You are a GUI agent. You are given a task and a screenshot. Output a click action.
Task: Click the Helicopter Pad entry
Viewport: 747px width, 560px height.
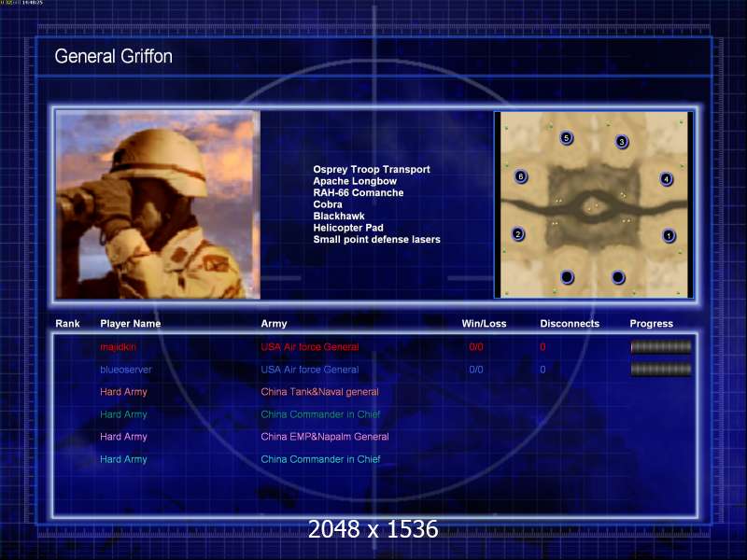tap(348, 228)
